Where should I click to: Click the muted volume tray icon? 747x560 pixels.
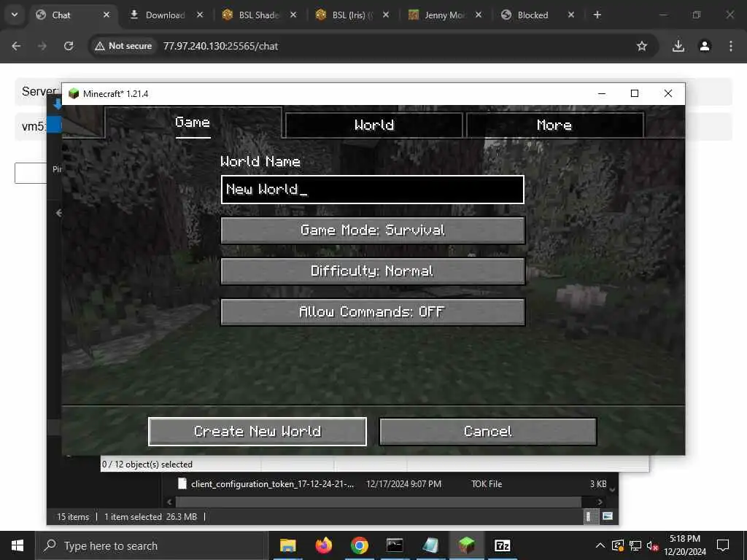pos(652,545)
